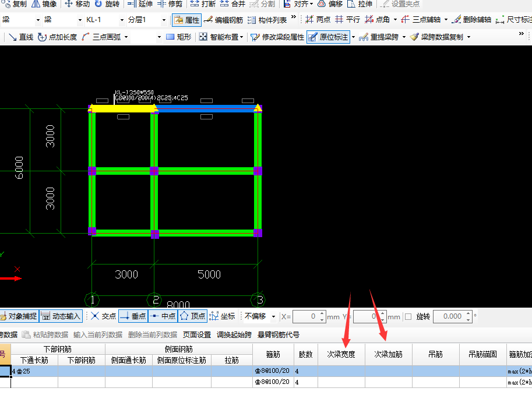Click the 打断 break tool
Screen dimensions: 532x402
click(203, 4)
